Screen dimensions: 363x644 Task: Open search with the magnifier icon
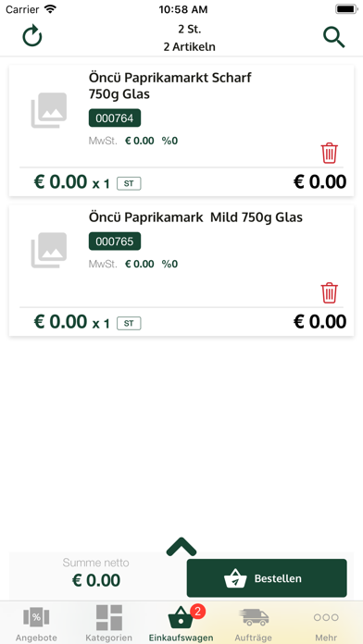pos(333,38)
